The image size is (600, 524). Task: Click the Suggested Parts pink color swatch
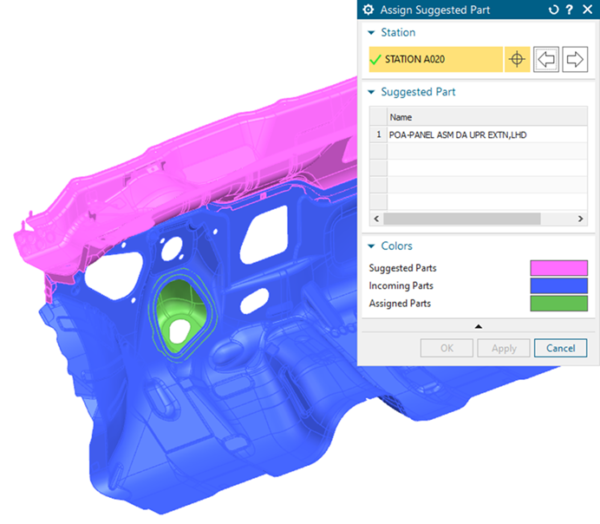(x=558, y=268)
